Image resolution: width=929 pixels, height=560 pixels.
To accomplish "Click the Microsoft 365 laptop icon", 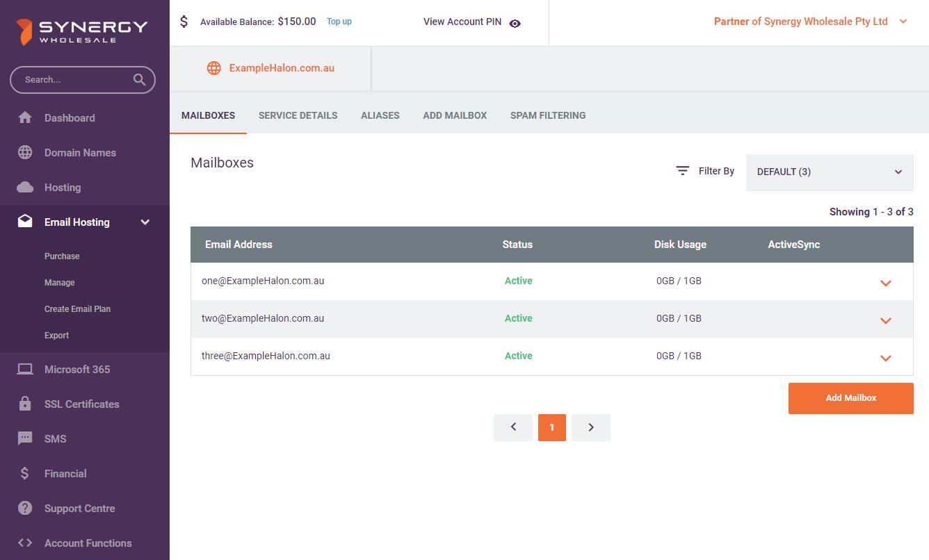I will tap(25, 369).
